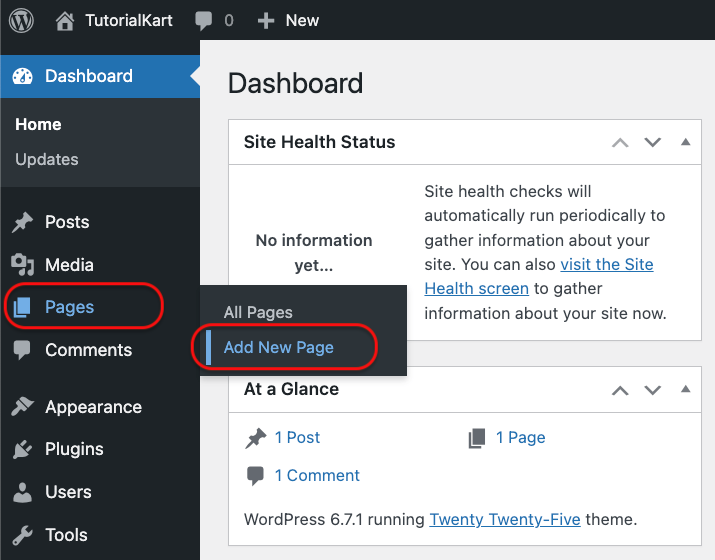Click the 'No information yet...' text
Screen dimensions: 715x560
point(314,253)
